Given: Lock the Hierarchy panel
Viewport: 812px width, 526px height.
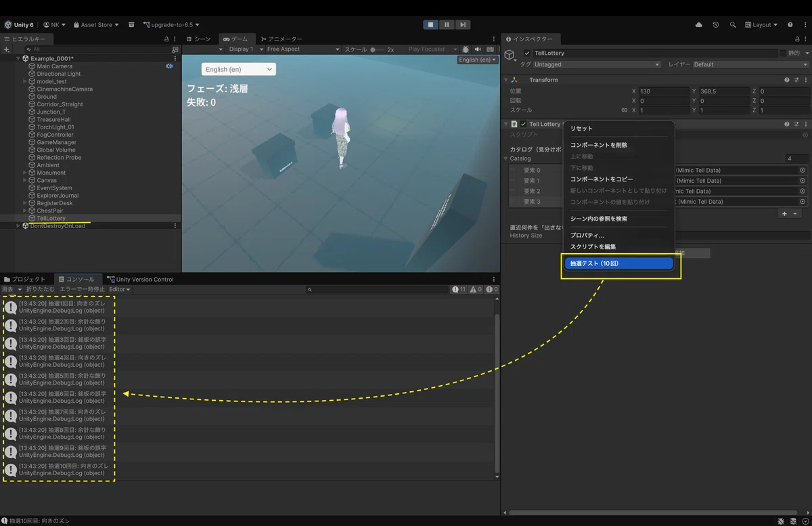Looking at the screenshot, I should [166, 39].
